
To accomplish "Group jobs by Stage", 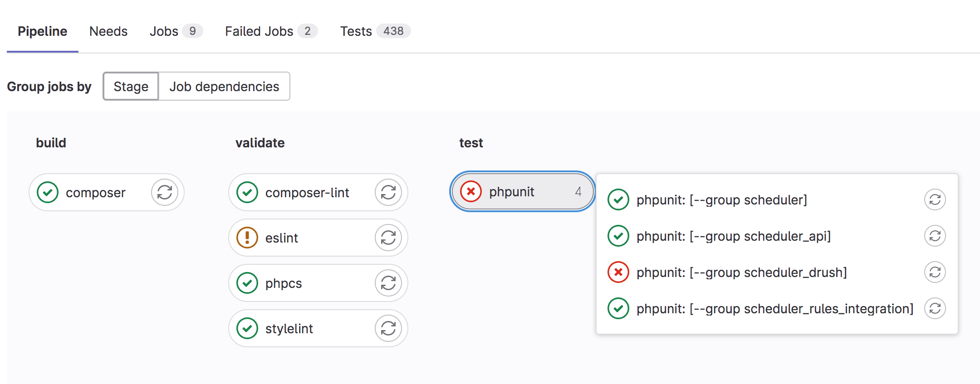I will coord(131,86).
